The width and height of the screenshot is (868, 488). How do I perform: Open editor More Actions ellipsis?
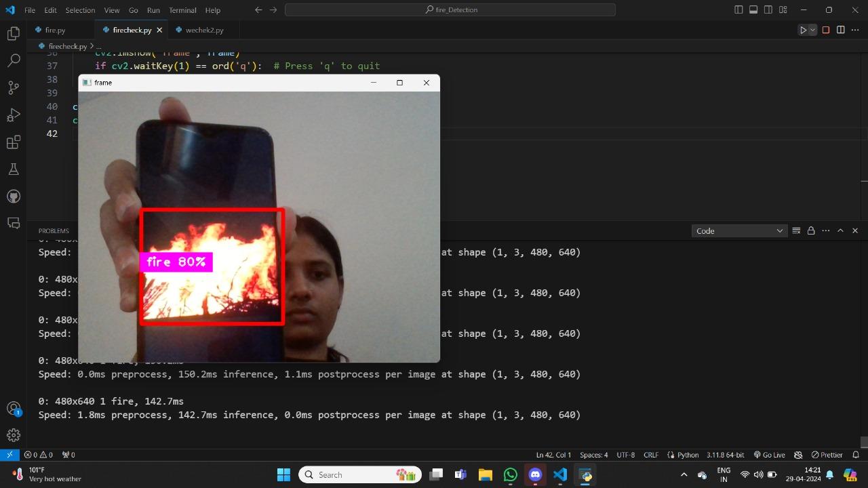[x=855, y=30]
